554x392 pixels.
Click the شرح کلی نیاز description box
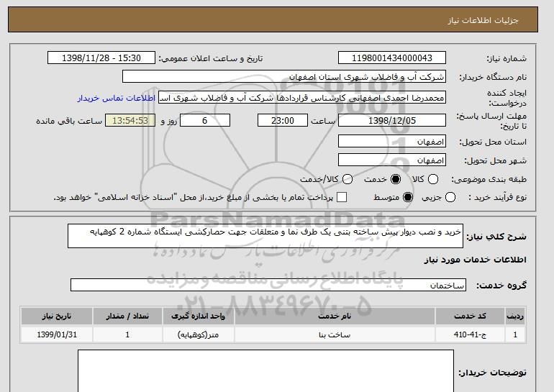click(265, 236)
